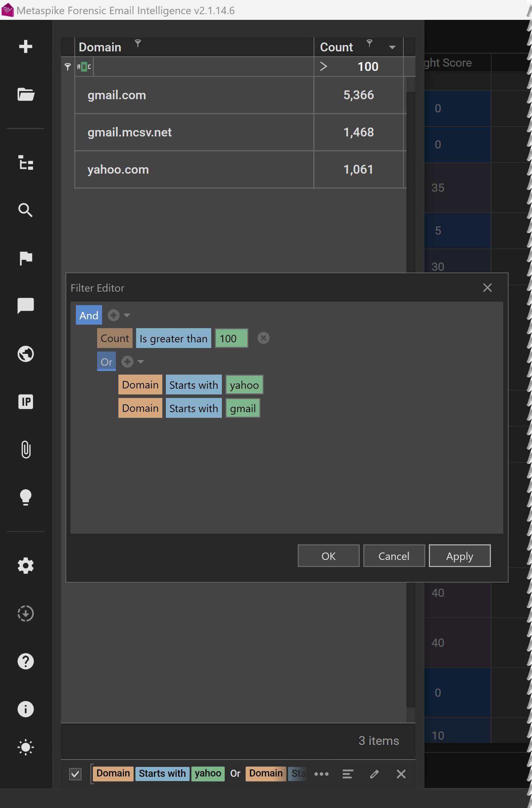Change the Or group operator

click(x=106, y=361)
